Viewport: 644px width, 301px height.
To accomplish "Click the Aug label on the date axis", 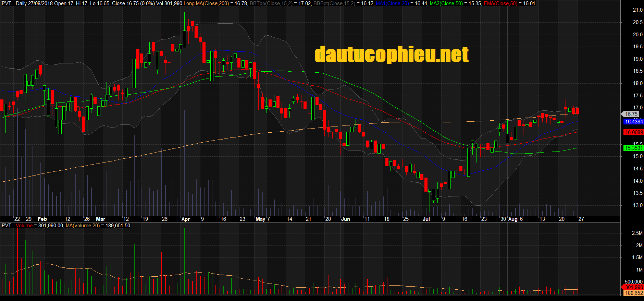I will 513,219.
